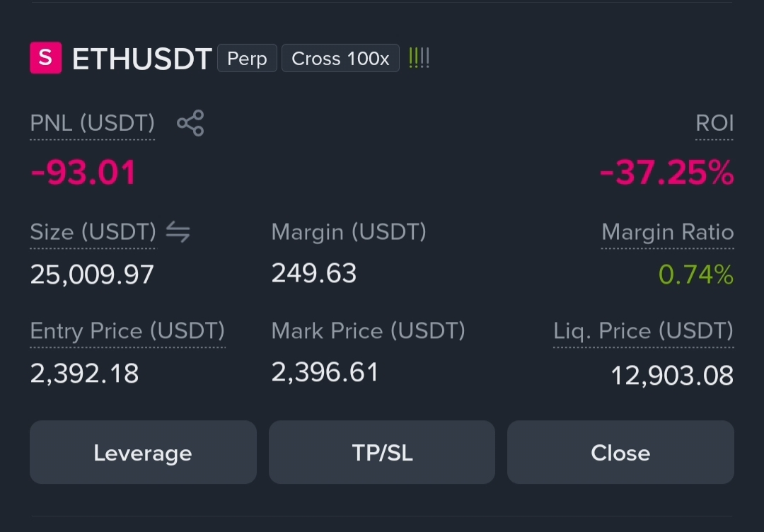Tap the share PNL icon

(190, 123)
